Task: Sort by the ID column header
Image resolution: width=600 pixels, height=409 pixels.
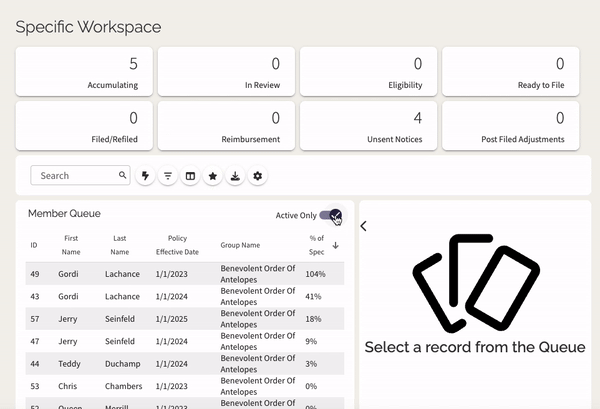Action: (34, 245)
